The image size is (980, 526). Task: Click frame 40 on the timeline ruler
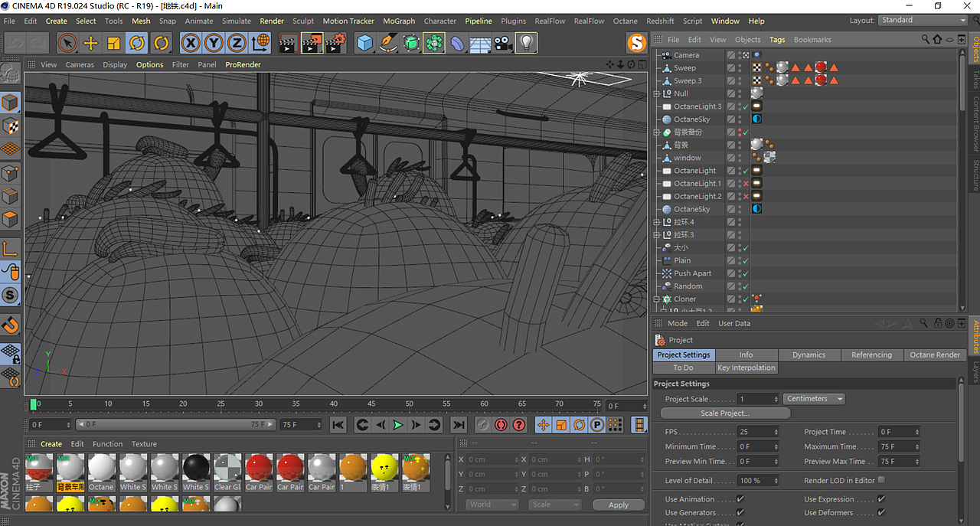334,403
